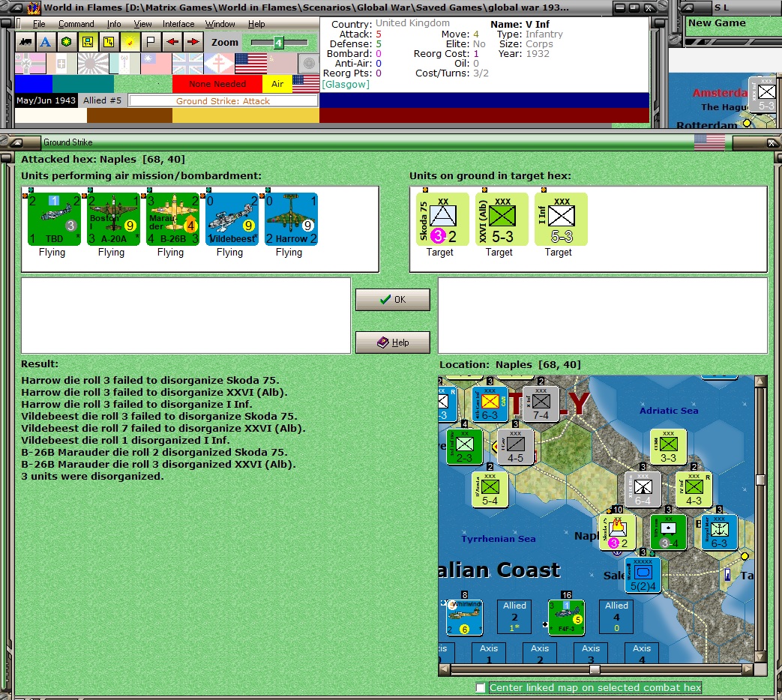Click the USA flag in Ground Strike title bar
This screenshot has width=782, height=700.
(709, 142)
